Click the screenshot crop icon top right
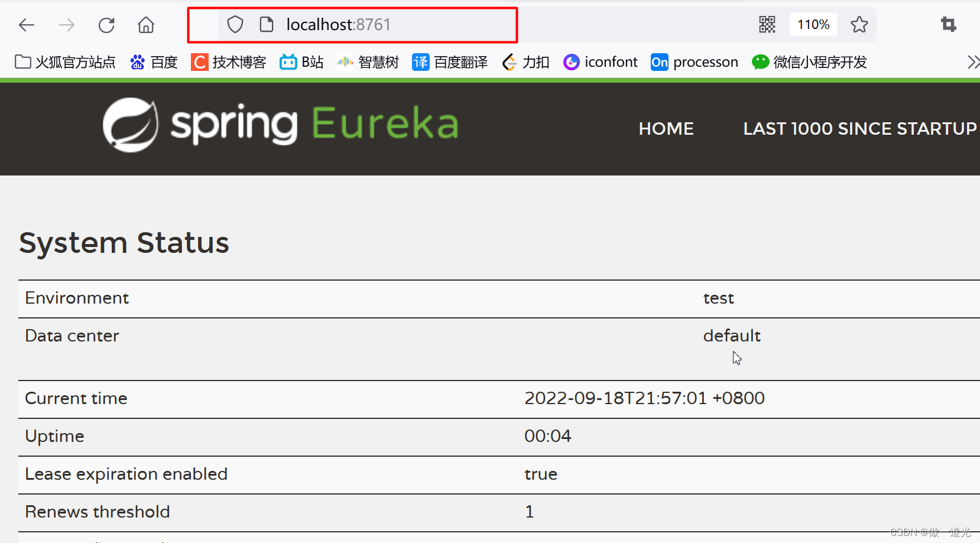This screenshot has width=980, height=543. [949, 24]
